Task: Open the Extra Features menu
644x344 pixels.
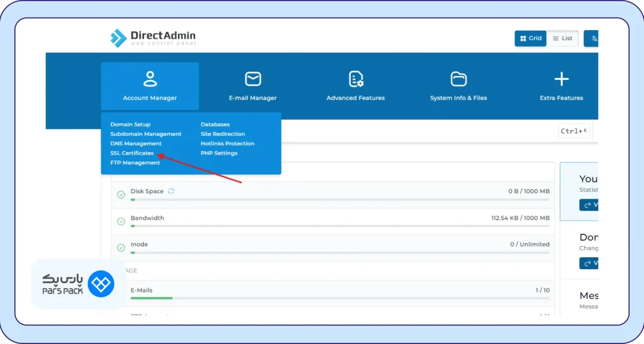Action: 562,86
